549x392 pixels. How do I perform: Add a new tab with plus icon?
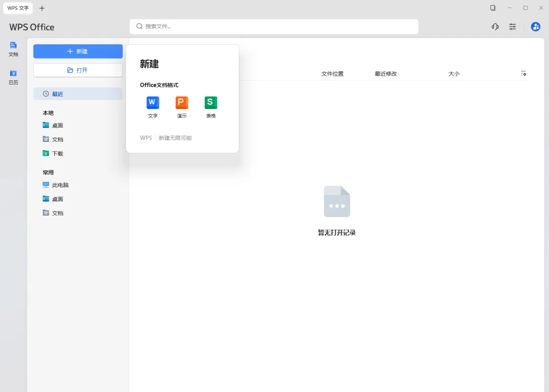pyautogui.click(x=42, y=8)
